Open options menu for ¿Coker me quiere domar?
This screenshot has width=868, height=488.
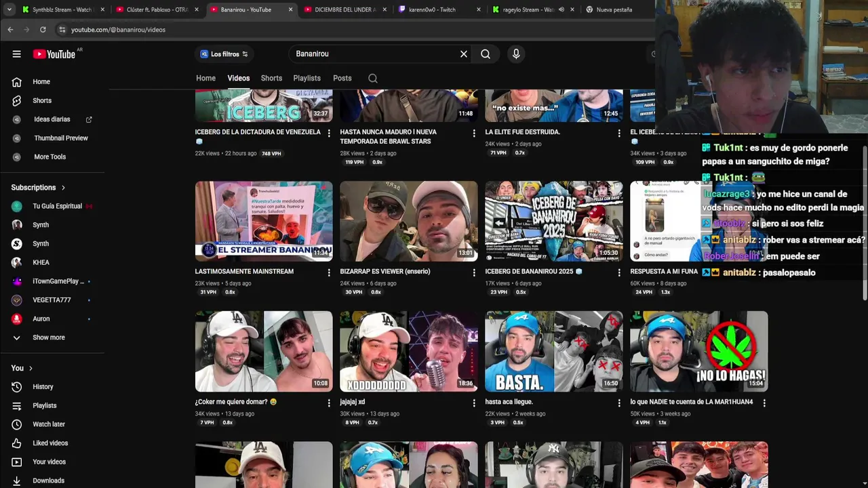[x=329, y=403]
